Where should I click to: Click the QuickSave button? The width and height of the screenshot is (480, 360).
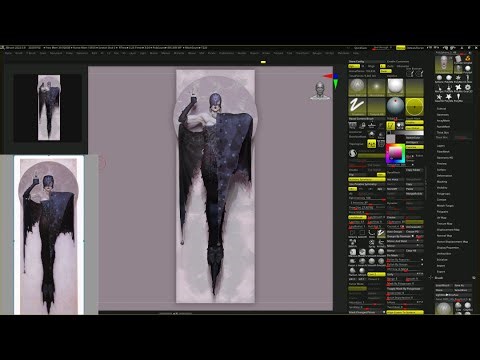360,48
